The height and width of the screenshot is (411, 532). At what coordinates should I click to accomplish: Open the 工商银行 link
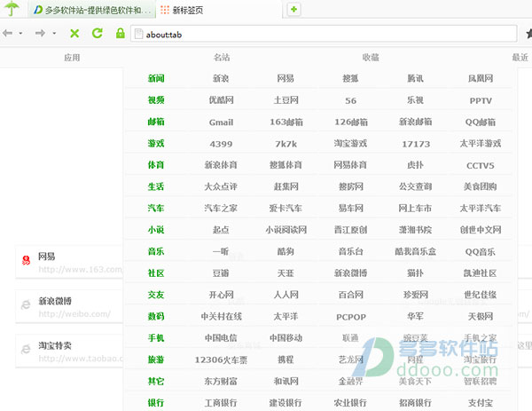click(x=221, y=403)
